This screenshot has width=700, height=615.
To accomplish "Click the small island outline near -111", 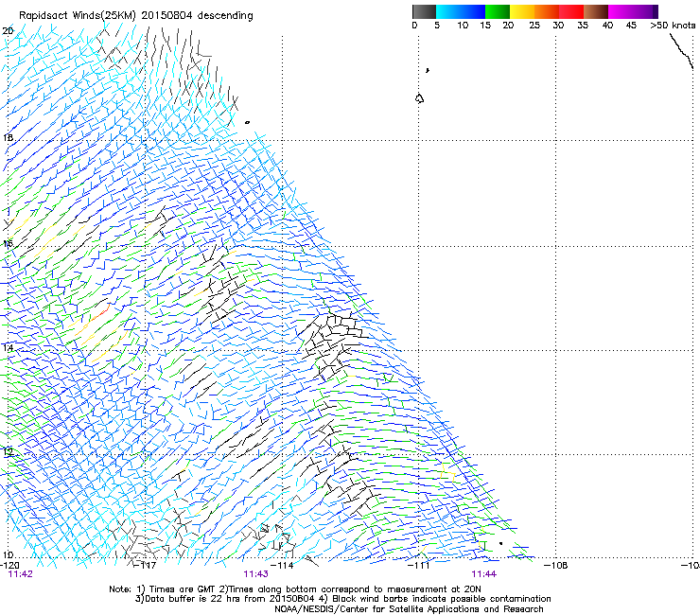I will coord(419,98).
